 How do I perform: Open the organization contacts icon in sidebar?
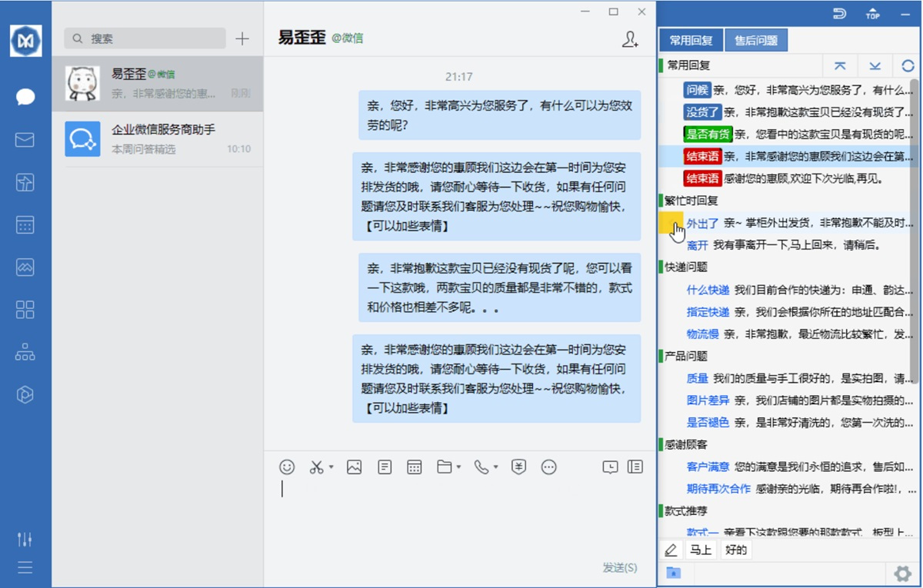[25, 353]
